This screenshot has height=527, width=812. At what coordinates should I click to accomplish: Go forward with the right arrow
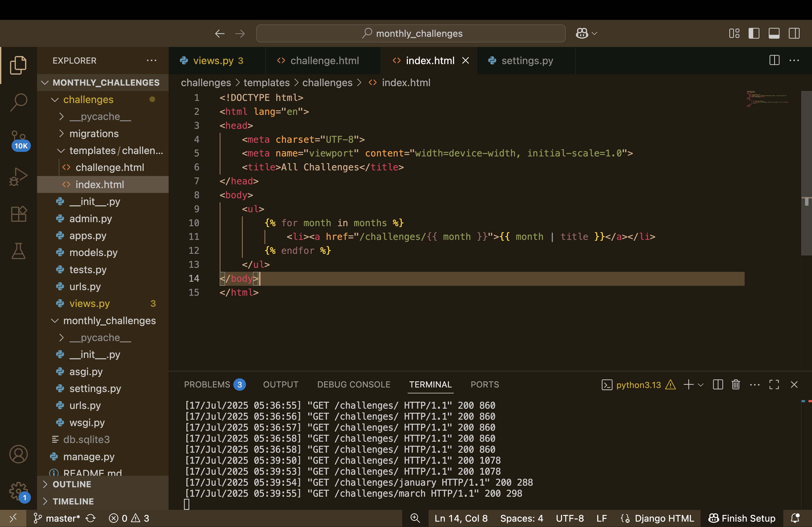tap(240, 33)
